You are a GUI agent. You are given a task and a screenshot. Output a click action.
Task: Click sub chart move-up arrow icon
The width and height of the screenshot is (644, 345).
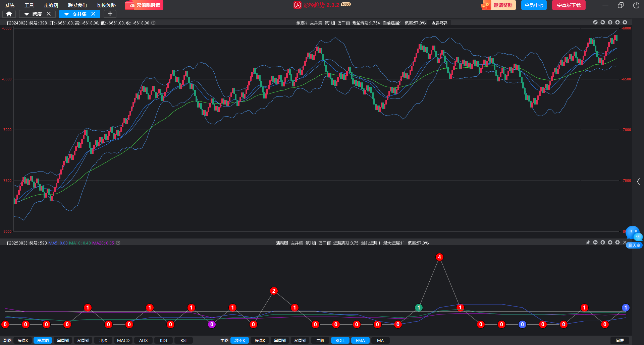point(603,243)
